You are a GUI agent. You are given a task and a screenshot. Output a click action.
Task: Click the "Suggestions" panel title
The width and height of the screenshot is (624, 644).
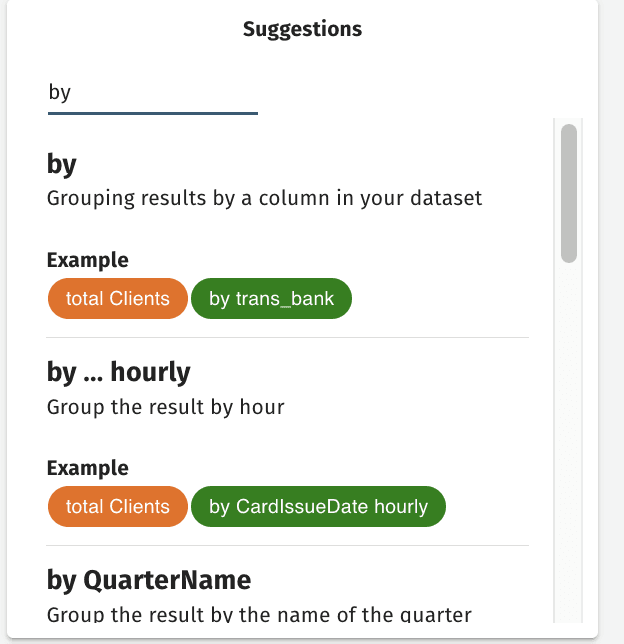[302, 29]
